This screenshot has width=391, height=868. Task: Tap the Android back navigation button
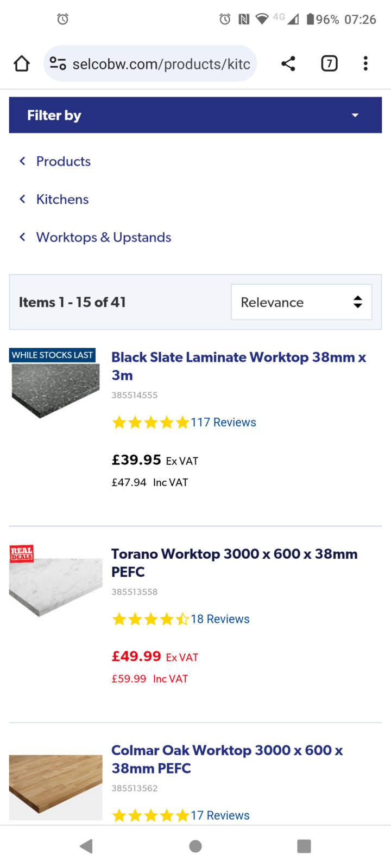86,846
